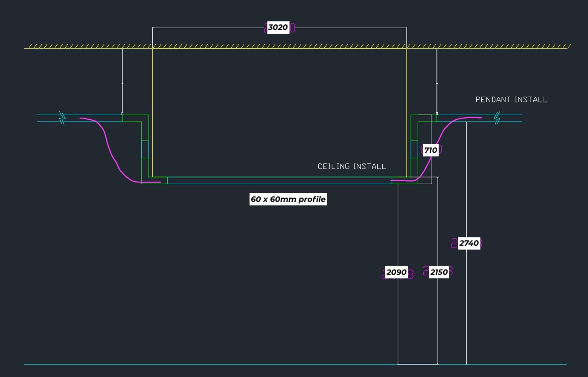The image size is (588, 377).
Task: Click the left yellow vertical line
Action: point(153,111)
